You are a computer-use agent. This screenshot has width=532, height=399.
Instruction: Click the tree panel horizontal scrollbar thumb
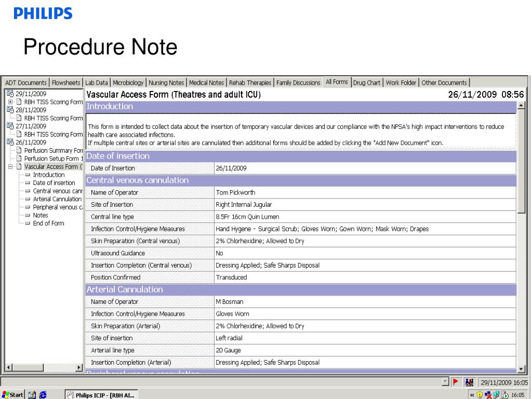point(28,367)
